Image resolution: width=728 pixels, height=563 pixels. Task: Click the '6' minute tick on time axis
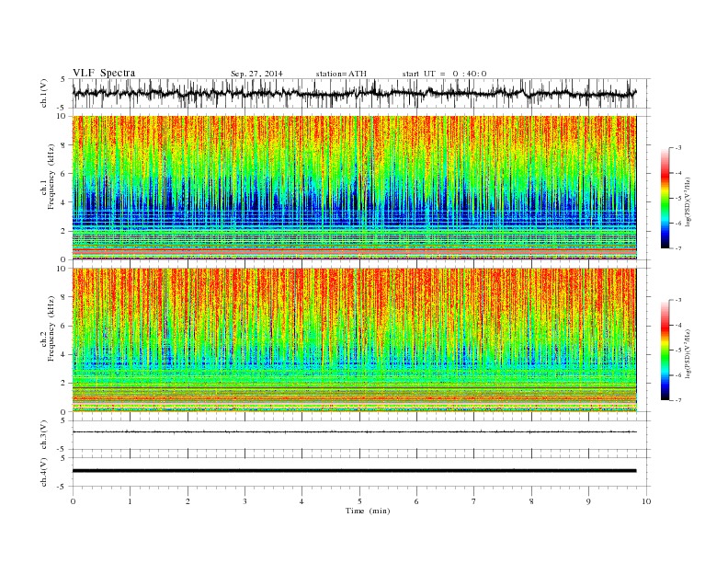pyautogui.click(x=416, y=501)
